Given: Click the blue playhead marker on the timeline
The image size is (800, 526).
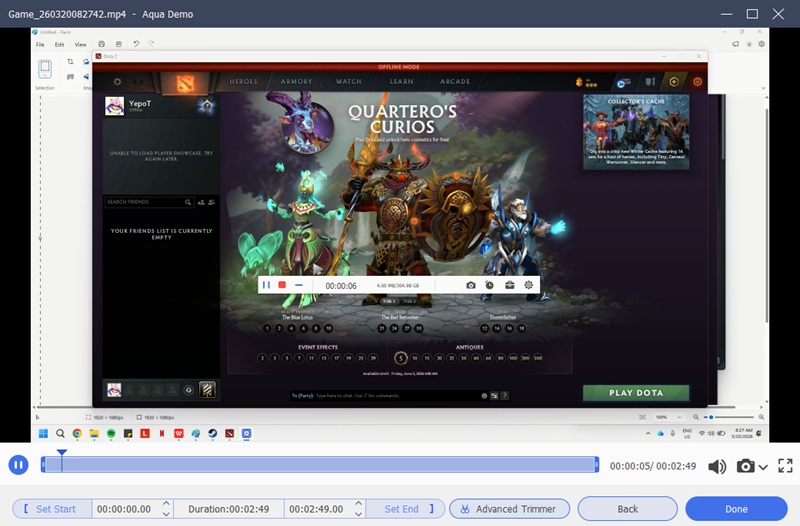Looking at the screenshot, I should click(62, 453).
